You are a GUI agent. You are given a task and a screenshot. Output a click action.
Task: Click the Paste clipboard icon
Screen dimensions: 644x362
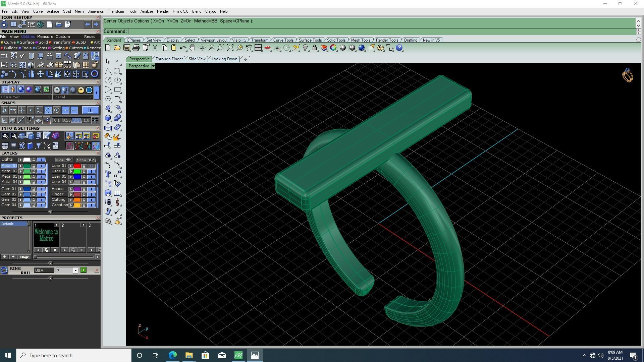[174, 48]
